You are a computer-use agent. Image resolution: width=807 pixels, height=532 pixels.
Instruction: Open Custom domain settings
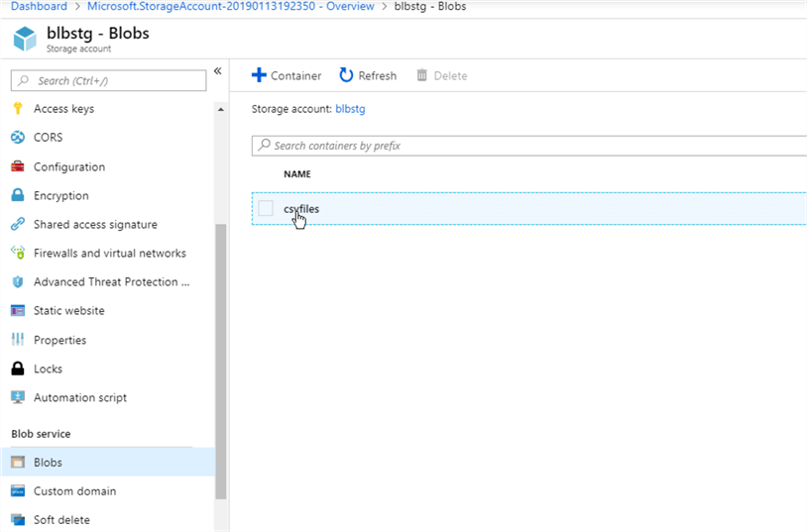click(x=75, y=490)
